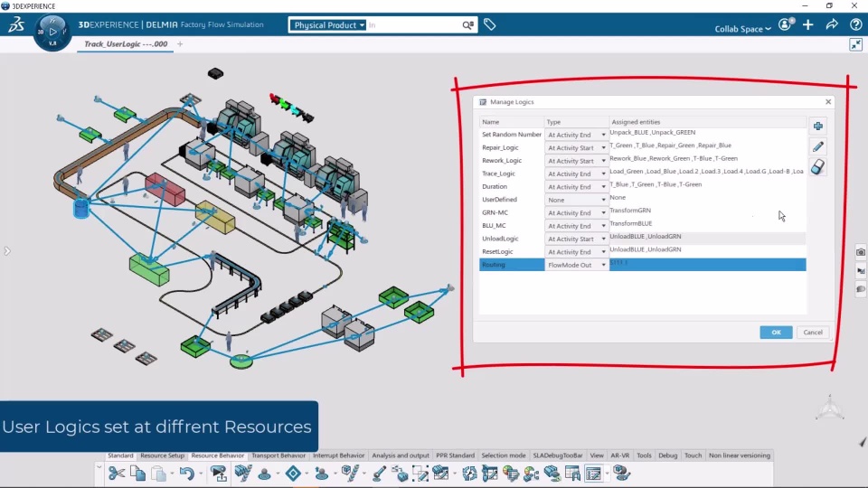The height and width of the screenshot is (488, 868).
Task: Switch to the Interrupt Behavior tab
Action: 339,455
